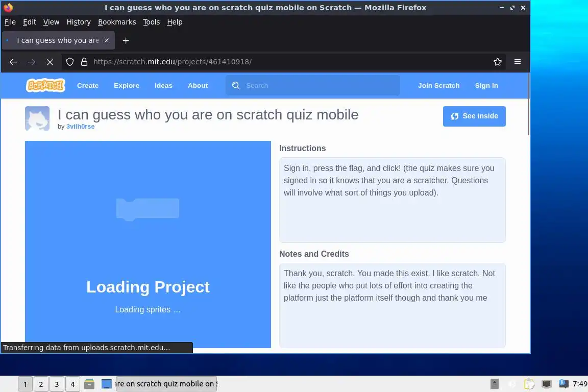Open the Help menu
Screen dimensions: 588x392
[175, 22]
